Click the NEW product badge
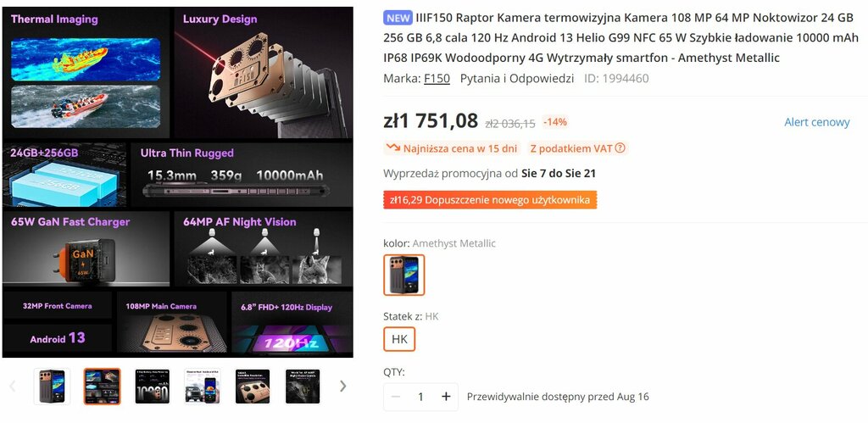This screenshot has width=868, height=423. 398,18
